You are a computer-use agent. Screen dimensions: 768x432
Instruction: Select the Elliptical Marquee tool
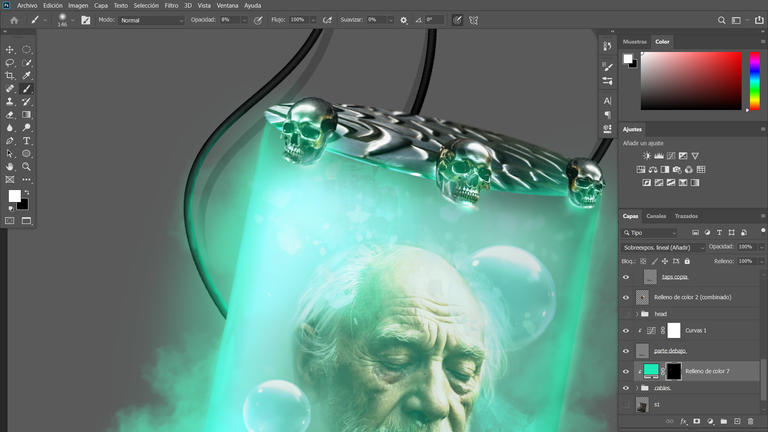click(x=26, y=49)
